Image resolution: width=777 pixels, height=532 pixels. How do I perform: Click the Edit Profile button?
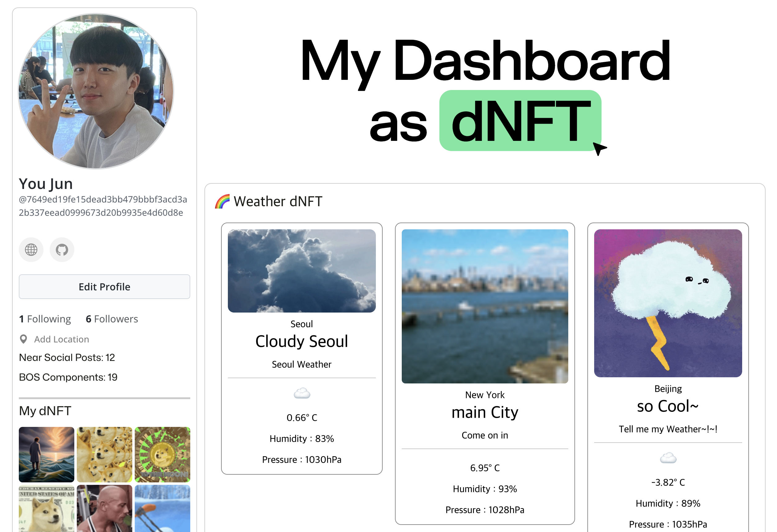point(104,287)
